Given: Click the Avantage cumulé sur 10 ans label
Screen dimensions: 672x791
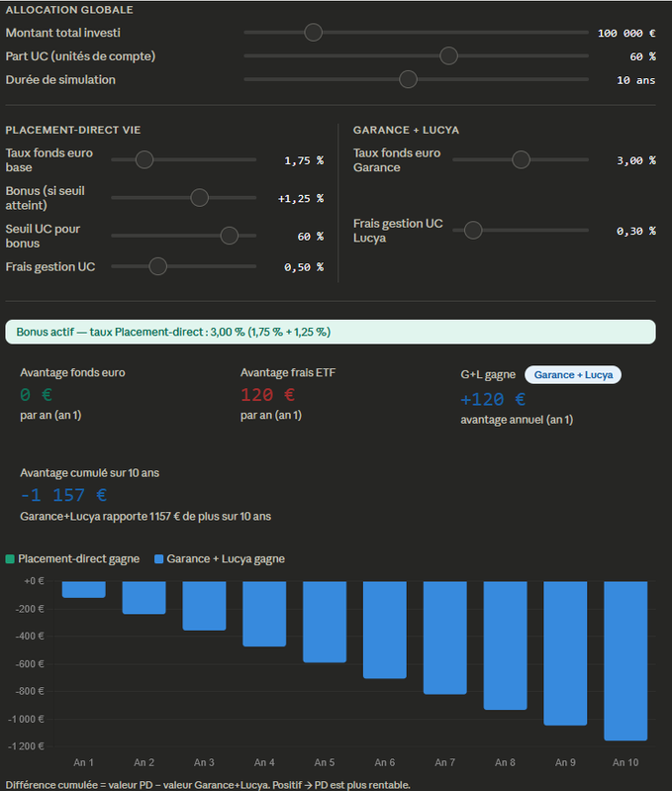Looking at the screenshot, I should [90, 472].
